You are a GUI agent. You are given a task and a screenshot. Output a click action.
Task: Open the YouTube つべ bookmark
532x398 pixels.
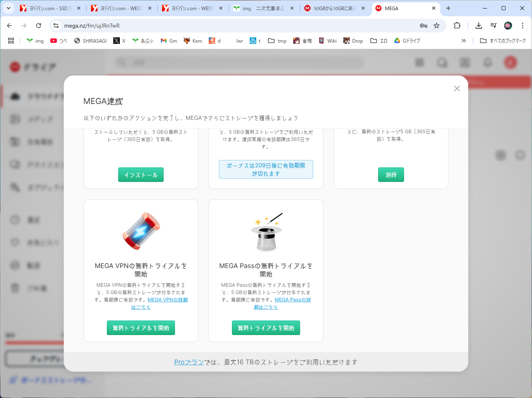coord(59,41)
